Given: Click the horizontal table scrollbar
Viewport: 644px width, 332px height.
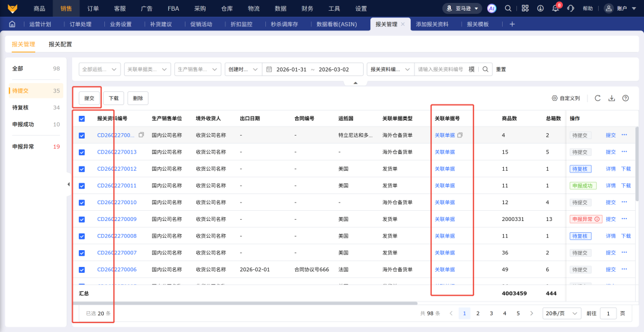Looking at the screenshot, I should click(245, 303).
